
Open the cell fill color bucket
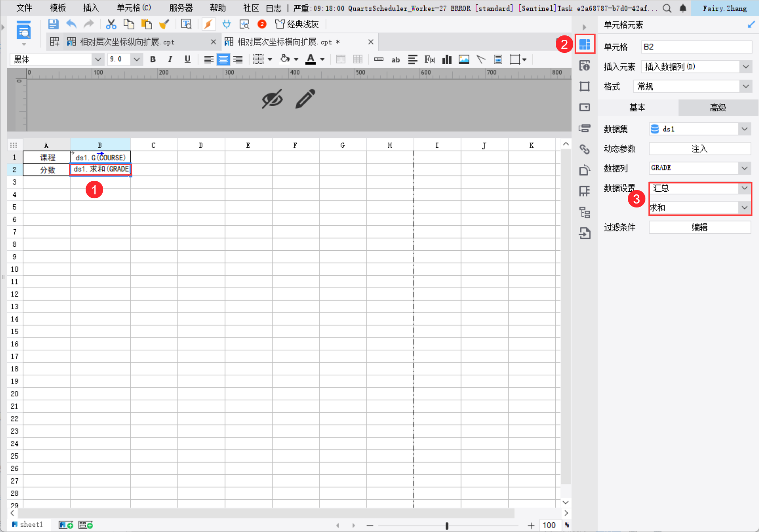[x=285, y=59]
